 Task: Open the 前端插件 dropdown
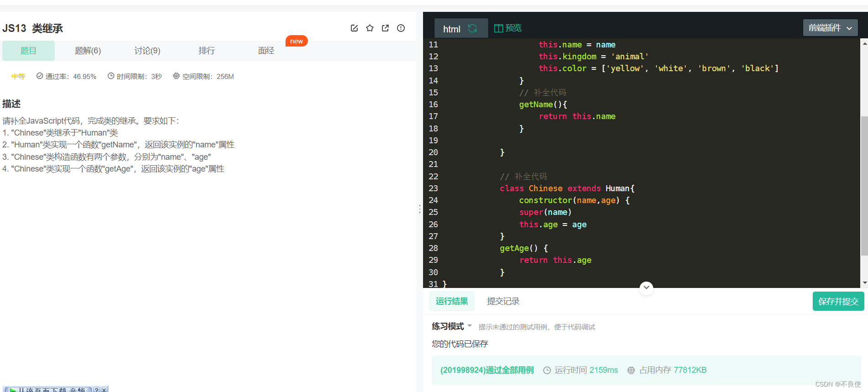pyautogui.click(x=830, y=28)
